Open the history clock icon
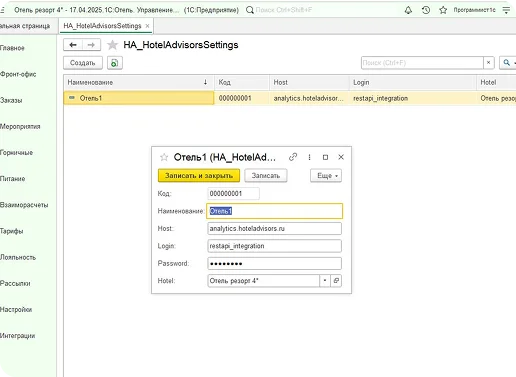 [426, 10]
